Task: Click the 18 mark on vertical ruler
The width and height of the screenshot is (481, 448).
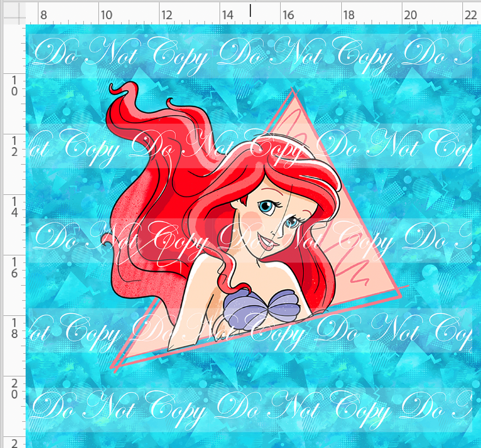Action: point(14,328)
